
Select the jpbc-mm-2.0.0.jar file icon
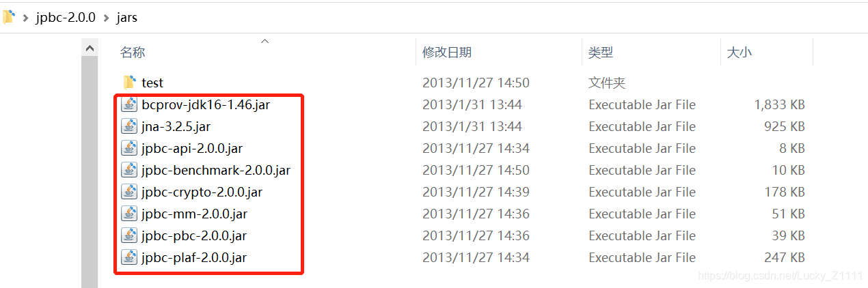129,214
